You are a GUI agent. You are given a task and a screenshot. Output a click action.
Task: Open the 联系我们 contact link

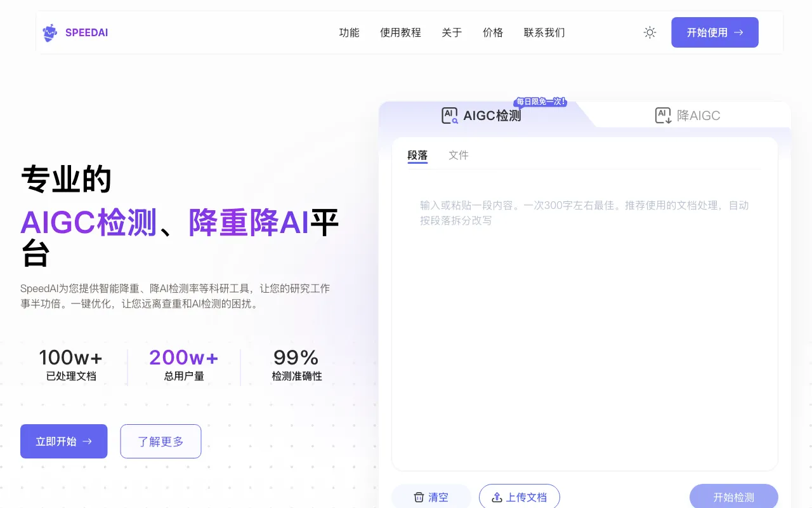tap(544, 32)
